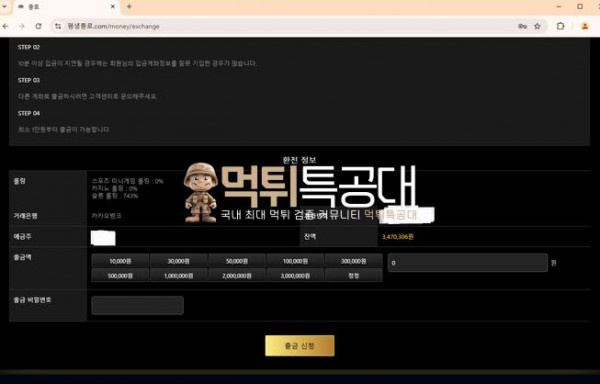This screenshot has width=600, height=384.
Task: Open new tab with plus button
Action: pos(129,7)
